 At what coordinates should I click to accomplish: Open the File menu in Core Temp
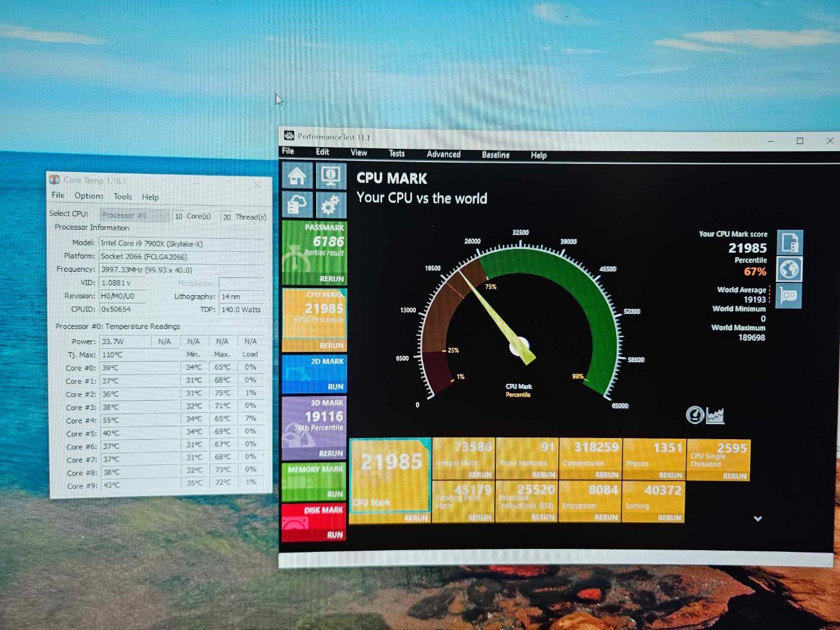coord(58,195)
